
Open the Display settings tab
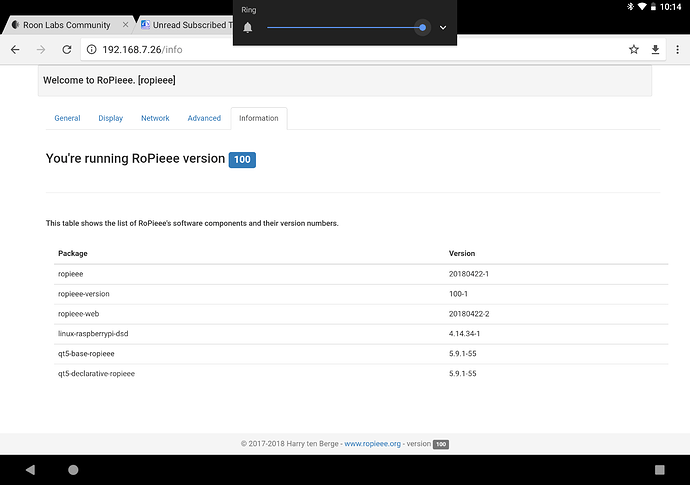tap(110, 118)
